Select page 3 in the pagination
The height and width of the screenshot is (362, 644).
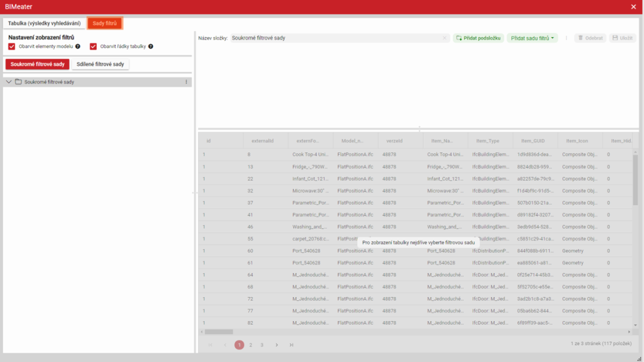click(262, 345)
